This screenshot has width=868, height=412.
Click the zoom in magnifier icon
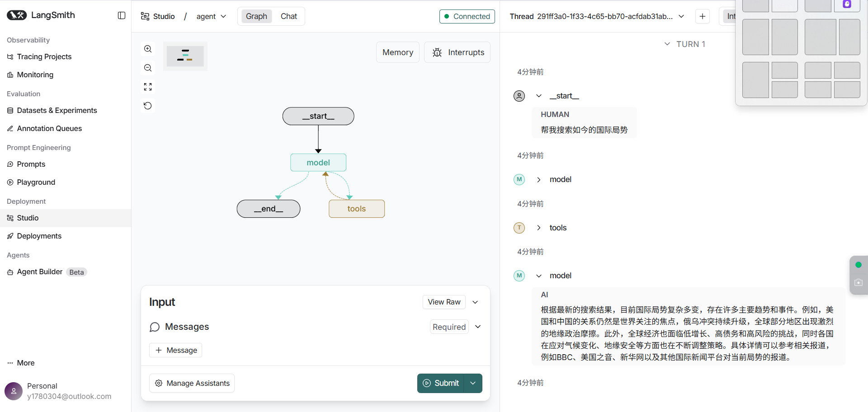[148, 49]
